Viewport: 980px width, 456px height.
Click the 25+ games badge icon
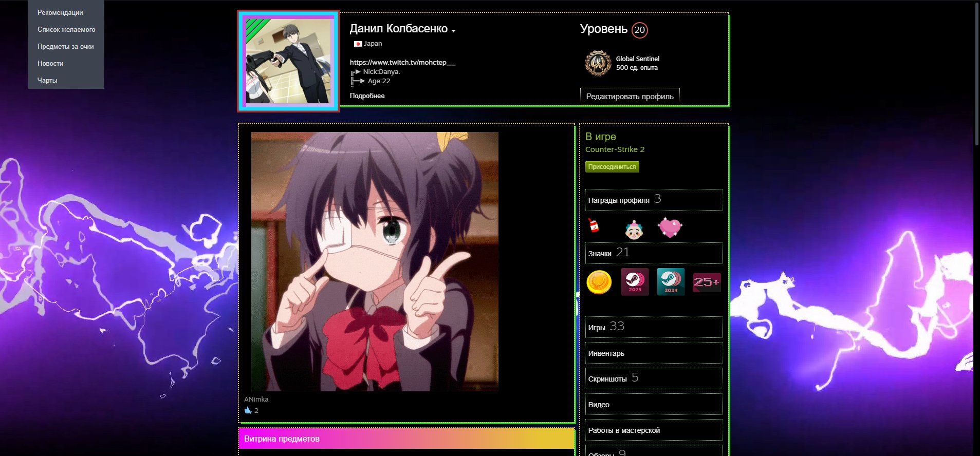click(x=707, y=282)
